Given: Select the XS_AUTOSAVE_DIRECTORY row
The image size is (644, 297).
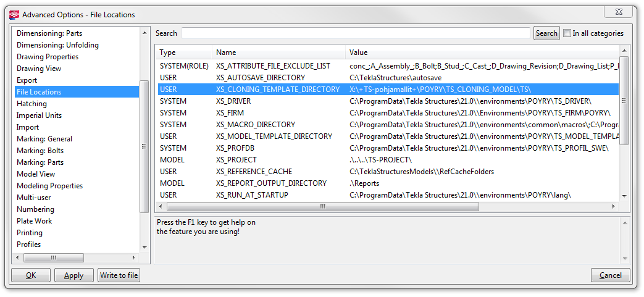Looking at the screenshot, I should 387,77.
